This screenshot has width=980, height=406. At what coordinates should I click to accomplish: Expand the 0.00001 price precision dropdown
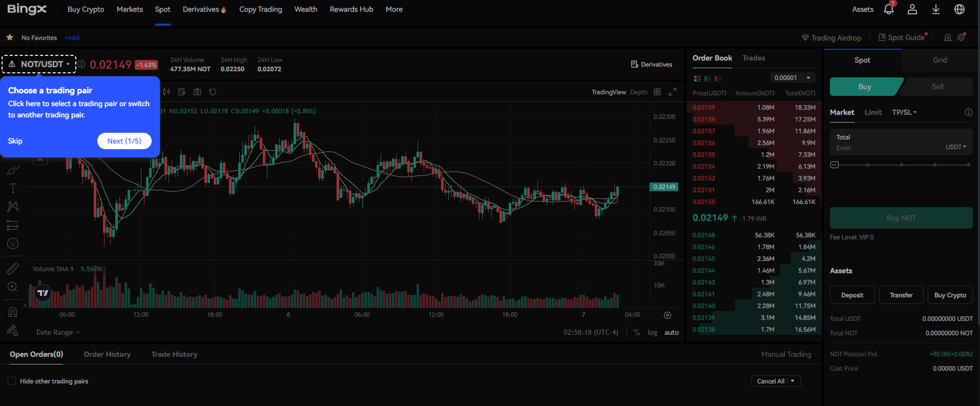point(793,78)
